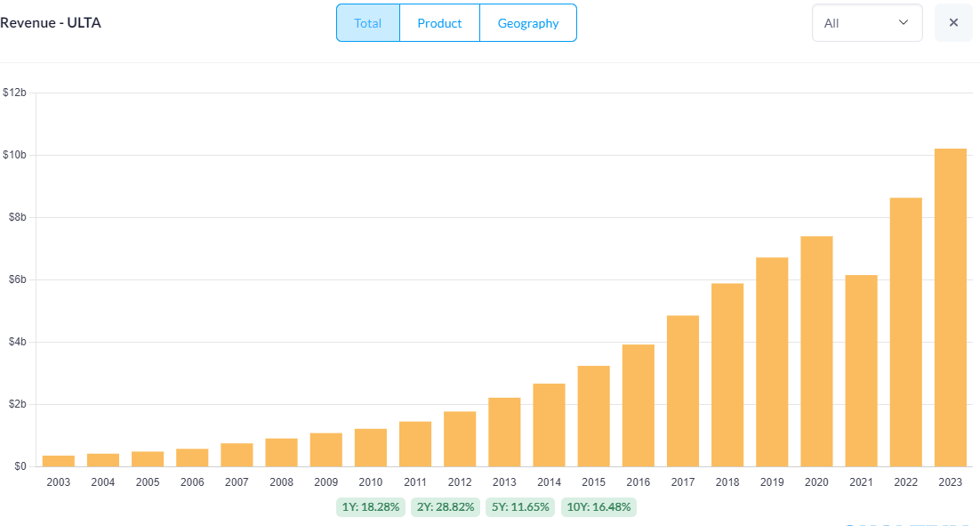
Task: Select the 10Y: 16.48% growth badge
Action: (x=598, y=507)
